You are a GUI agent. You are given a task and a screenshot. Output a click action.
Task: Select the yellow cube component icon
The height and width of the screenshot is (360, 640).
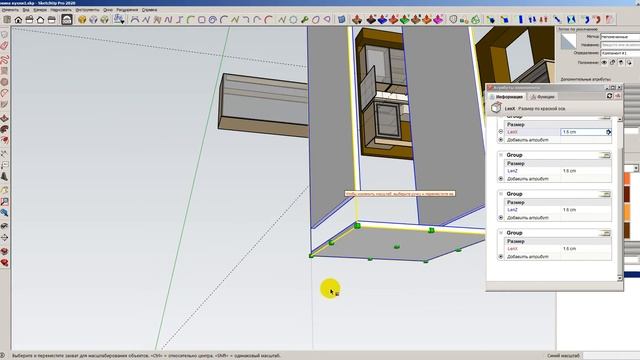(x=82, y=20)
